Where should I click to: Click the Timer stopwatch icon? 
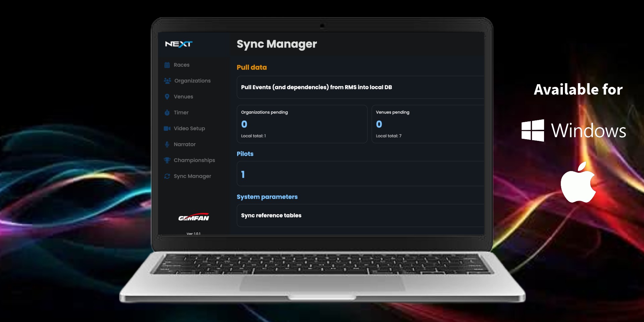[167, 112]
